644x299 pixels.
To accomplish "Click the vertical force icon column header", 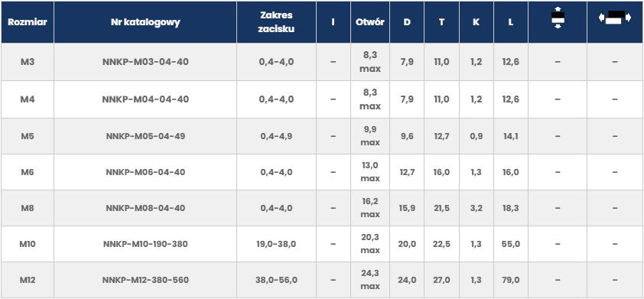I will [x=558, y=22].
